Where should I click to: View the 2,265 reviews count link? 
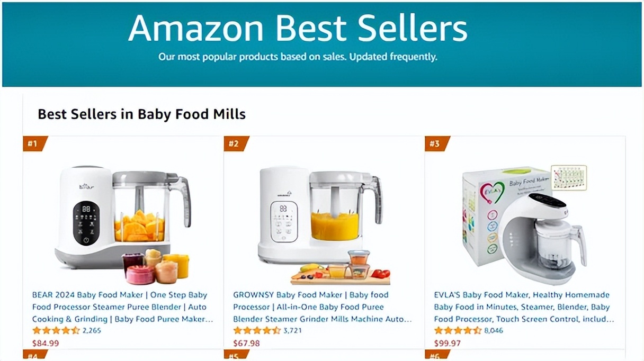point(92,331)
